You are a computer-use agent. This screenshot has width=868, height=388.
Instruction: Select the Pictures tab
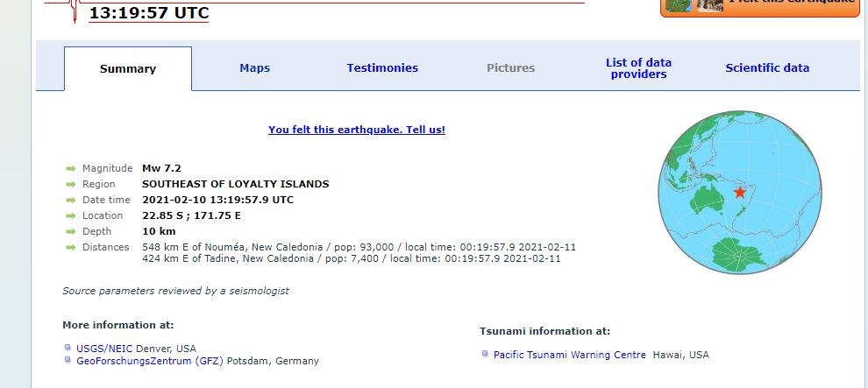tap(510, 67)
